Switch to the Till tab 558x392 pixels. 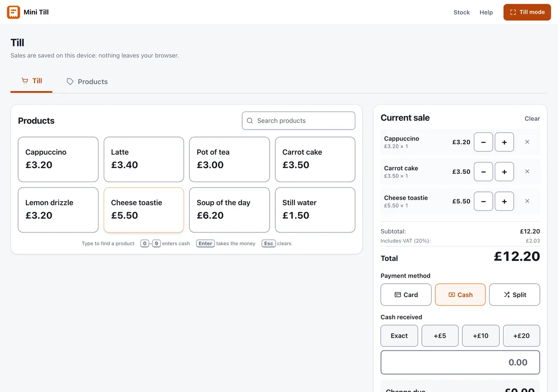(32, 81)
